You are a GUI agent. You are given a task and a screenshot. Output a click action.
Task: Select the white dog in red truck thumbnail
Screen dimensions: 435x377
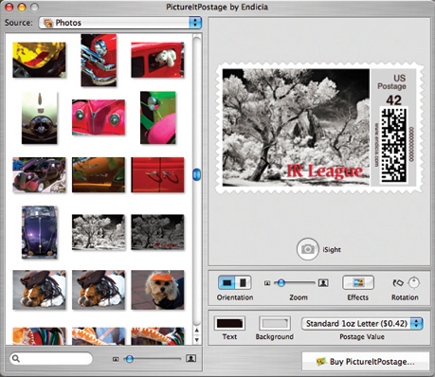click(158, 60)
